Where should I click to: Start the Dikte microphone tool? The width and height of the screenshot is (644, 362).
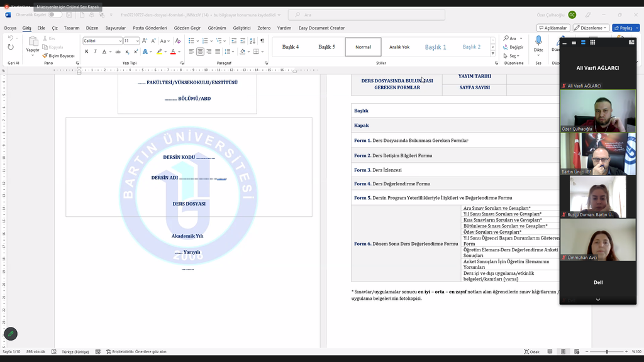(538, 43)
